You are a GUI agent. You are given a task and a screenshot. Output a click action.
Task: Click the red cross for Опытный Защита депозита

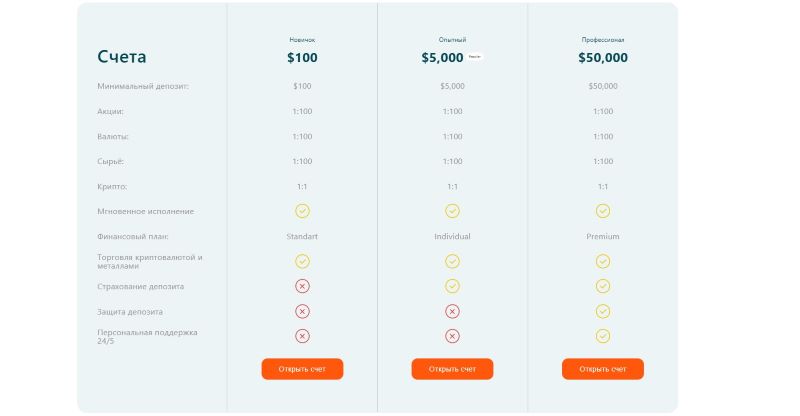(x=452, y=311)
